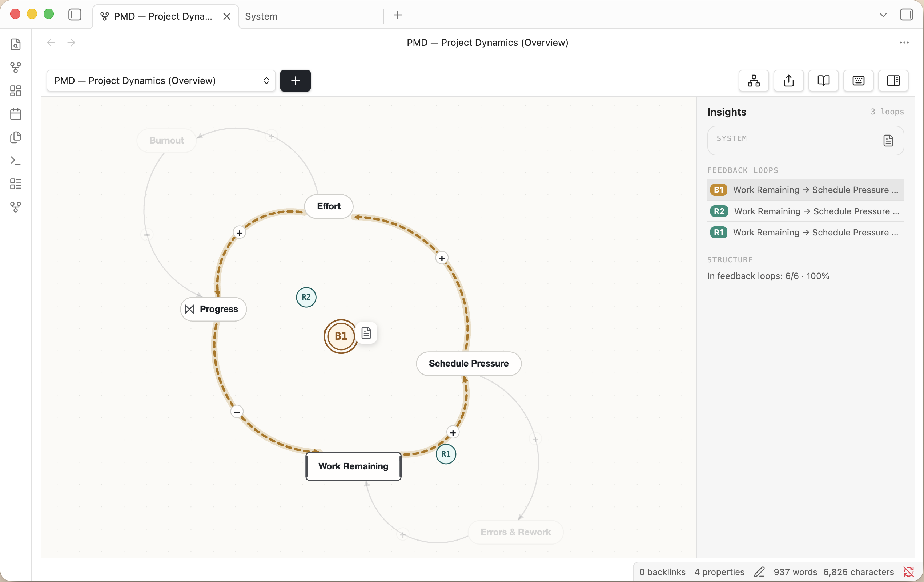Image resolution: width=924 pixels, height=582 pixels.
Task: Click the Effort node
Action: pos(329,206)
